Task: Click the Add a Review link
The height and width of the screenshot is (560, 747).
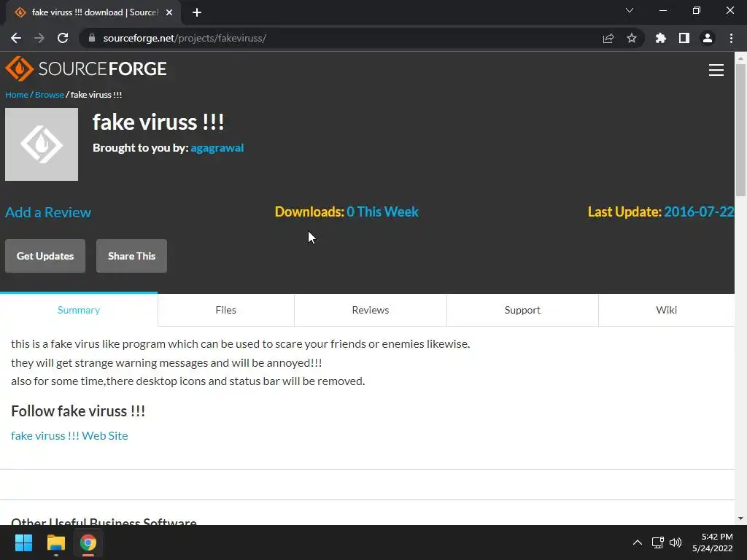Action: (x=48, y=212)
